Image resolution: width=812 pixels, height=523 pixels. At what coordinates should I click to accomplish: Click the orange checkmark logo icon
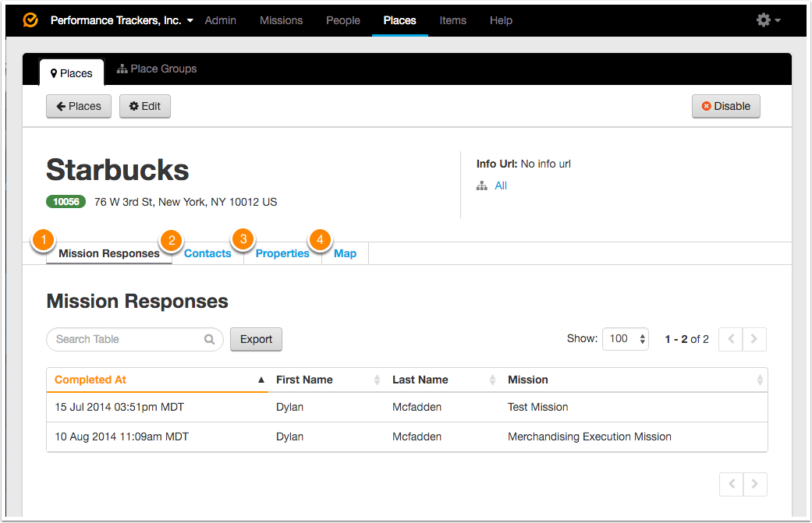click(x=30, y=20)
